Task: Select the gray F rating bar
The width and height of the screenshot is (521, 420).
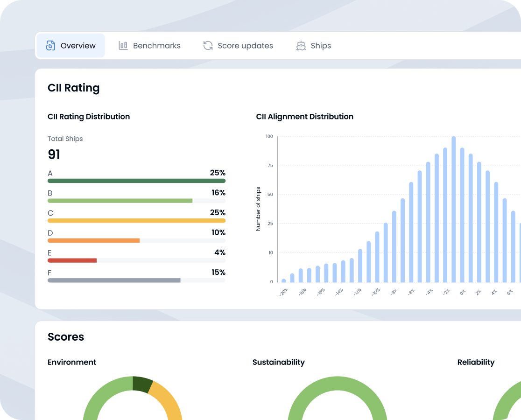Action: pos(114,280)
